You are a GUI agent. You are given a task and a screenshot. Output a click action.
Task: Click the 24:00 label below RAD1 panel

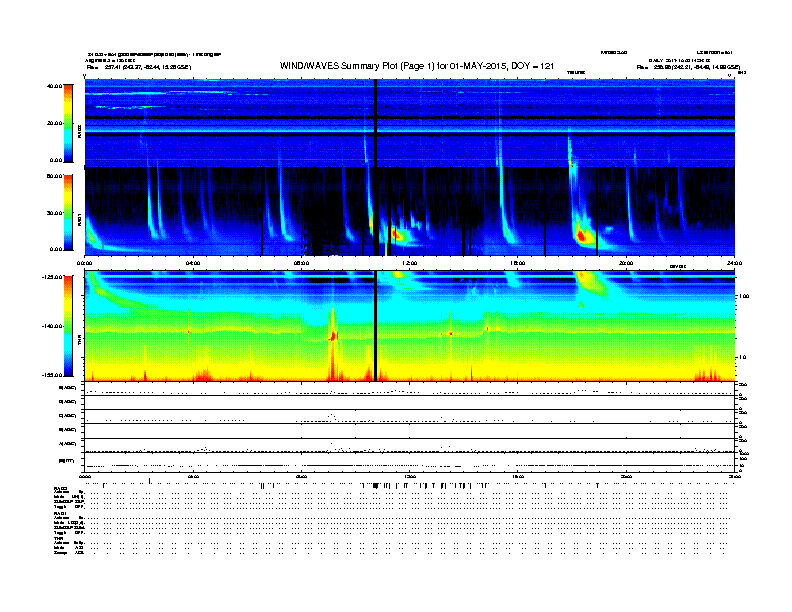coord(734,264)
